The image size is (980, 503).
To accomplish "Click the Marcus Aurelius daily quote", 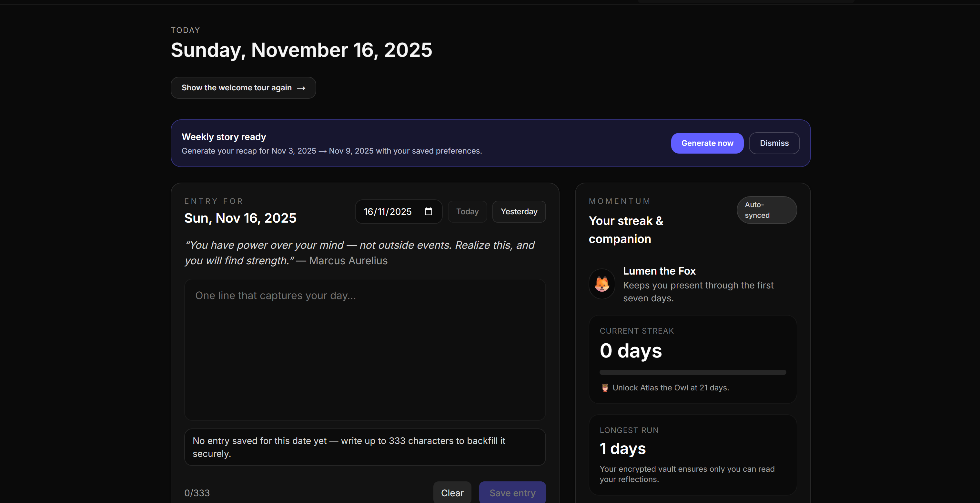I will click(359, 253).
